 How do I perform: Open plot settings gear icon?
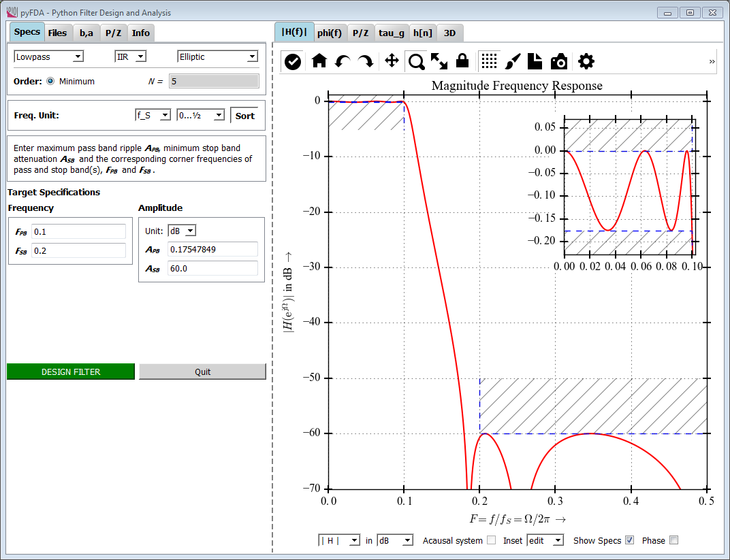586,61
